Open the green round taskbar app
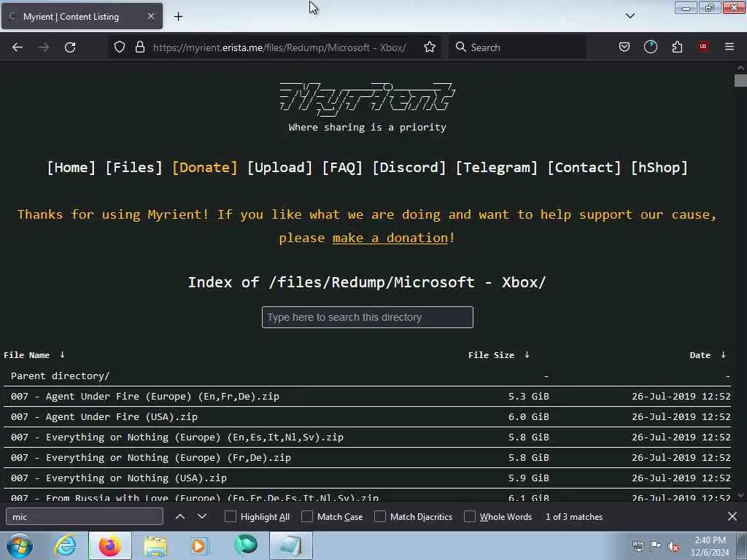This screenshot has width=747, height=560. pyautogui.click(x=245, y=545)
